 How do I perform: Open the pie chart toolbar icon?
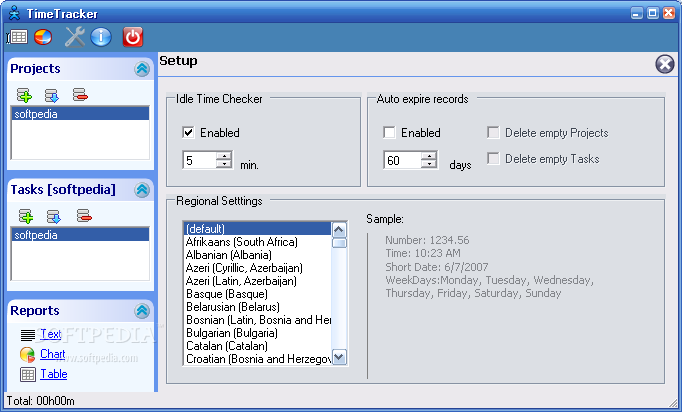pos(43,37)
